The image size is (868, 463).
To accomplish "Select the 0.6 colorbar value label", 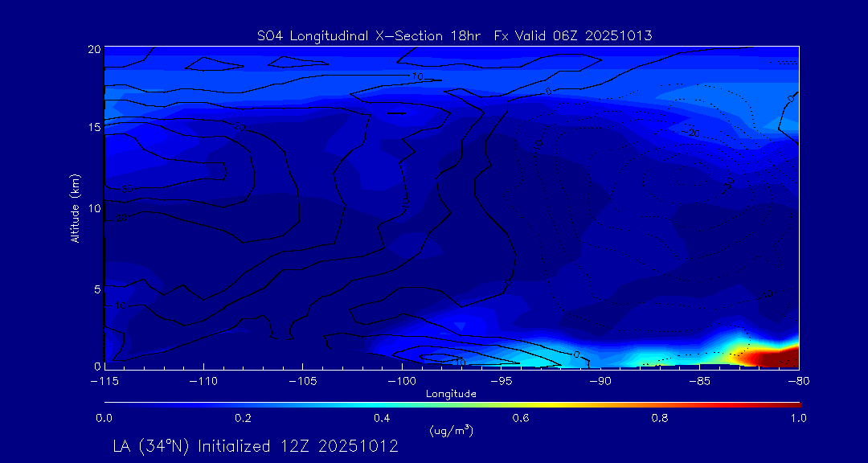I will tap(521, 418).
